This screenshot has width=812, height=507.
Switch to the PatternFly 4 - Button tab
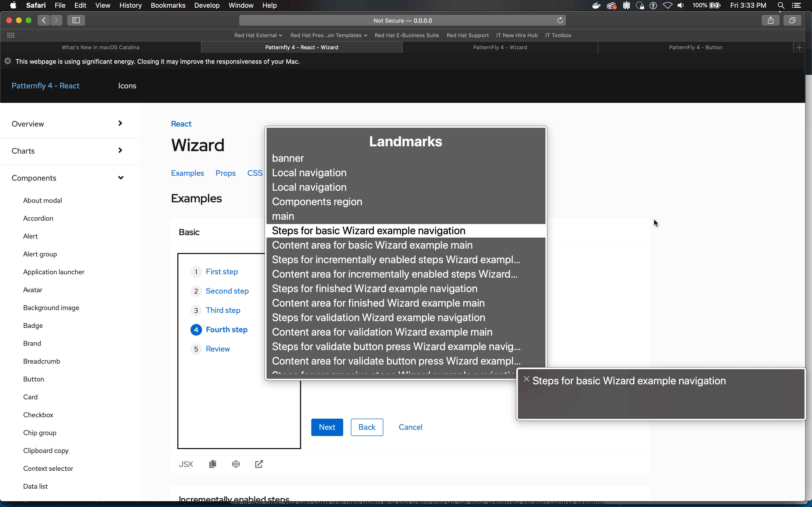point(695,47)
